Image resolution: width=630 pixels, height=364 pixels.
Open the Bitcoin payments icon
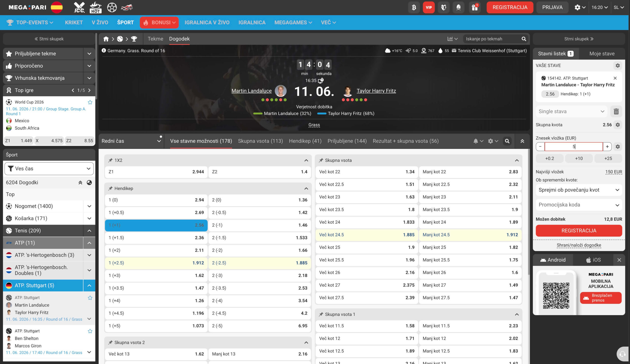pos(414,7)
